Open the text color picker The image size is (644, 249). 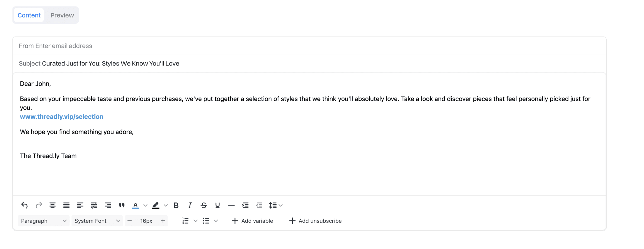click(x=135, y=205)
